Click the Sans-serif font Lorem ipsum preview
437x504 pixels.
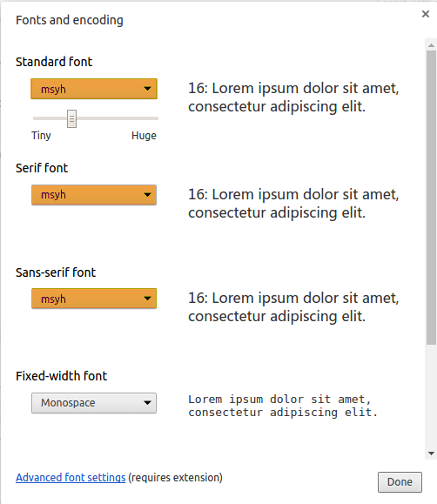(293, 307)
